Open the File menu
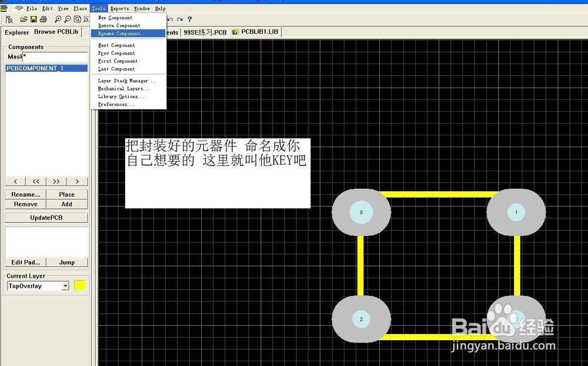 [x=32, y=8]
